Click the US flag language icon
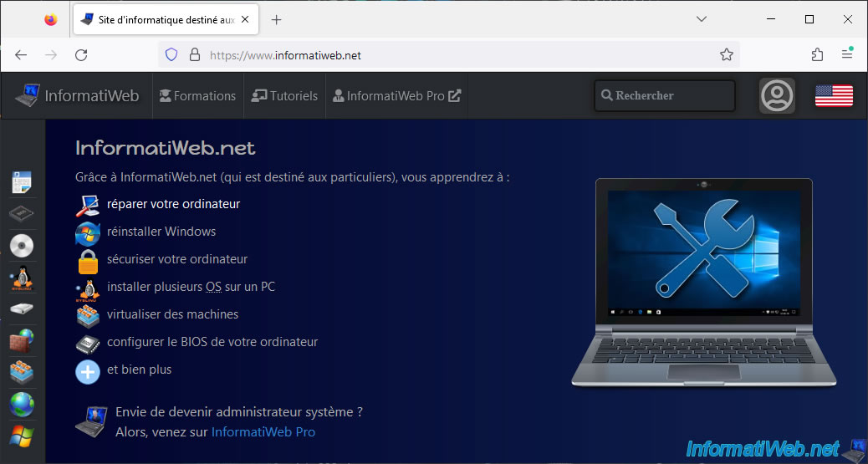The width and height of the screenshot is (868, 464). coord(833,96)
